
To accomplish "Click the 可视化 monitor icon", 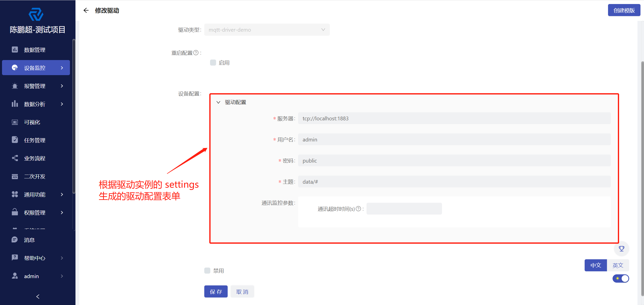I will pyautogui.click(x=15, y=122).
